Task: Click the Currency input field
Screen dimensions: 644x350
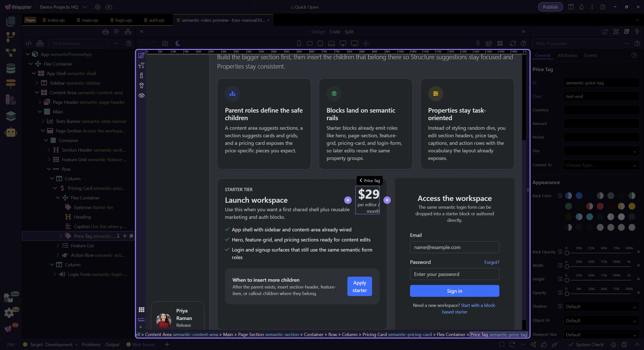Action: tap(601, 110)
